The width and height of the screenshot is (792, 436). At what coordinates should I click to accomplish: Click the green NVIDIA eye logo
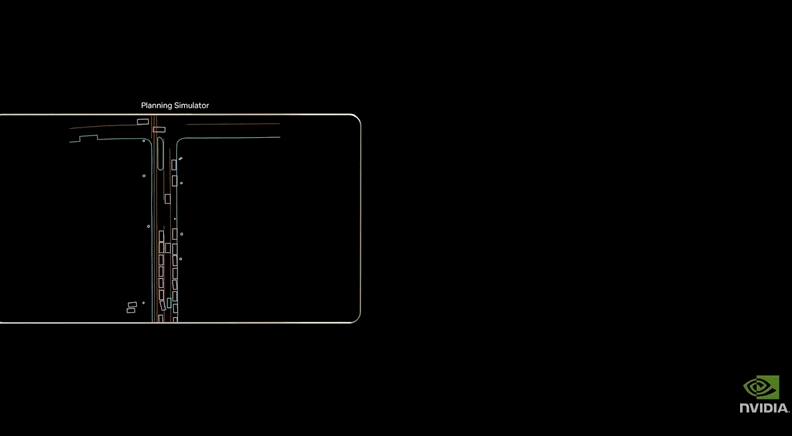click(x=761, y=388)
